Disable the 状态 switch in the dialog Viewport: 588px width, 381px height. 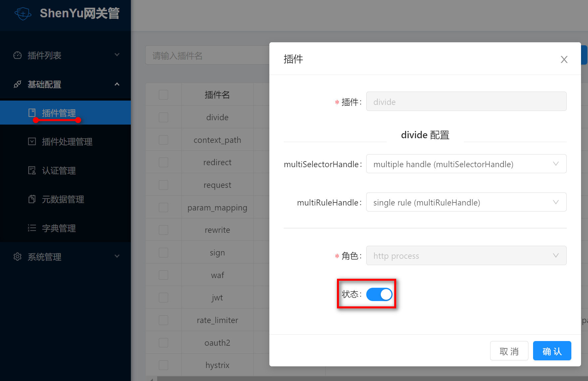[379, 294]
